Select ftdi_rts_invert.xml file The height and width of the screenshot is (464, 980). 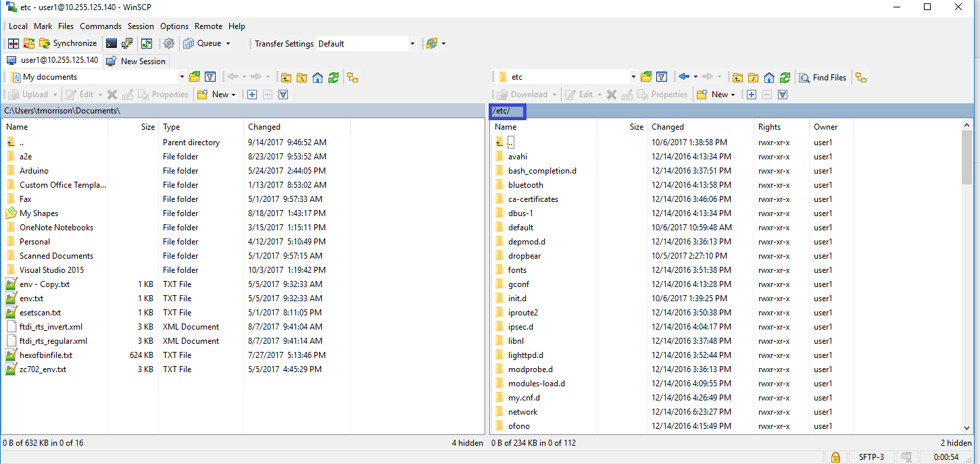tap(51, 327)
